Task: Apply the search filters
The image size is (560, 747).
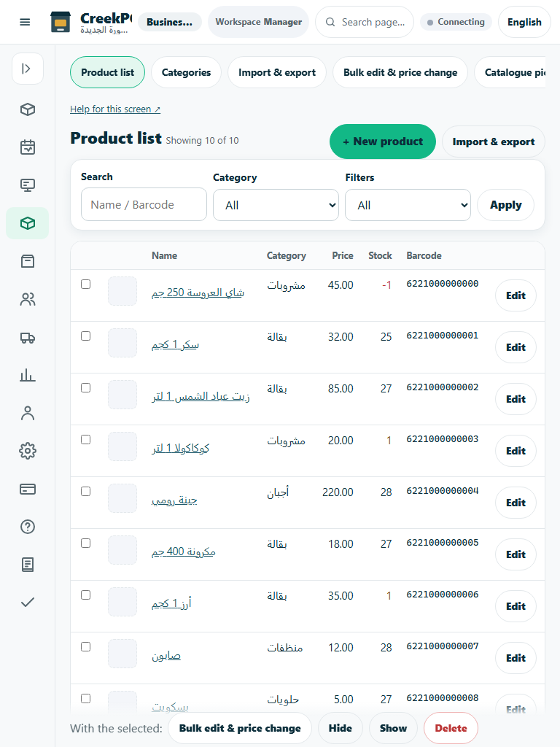Action: 506,205
